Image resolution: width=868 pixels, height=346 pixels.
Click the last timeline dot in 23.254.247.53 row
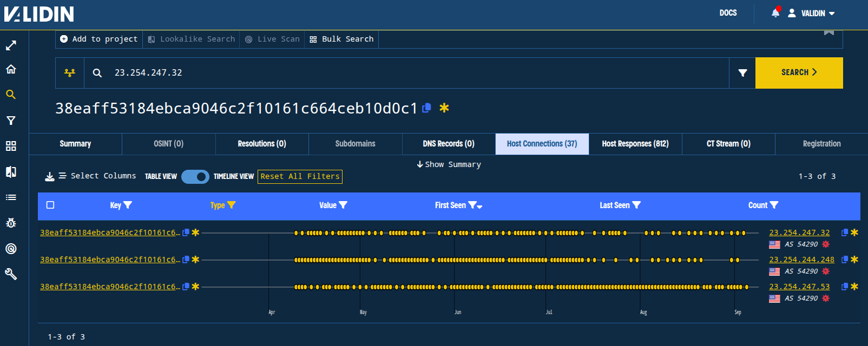[x=747, y=287]
